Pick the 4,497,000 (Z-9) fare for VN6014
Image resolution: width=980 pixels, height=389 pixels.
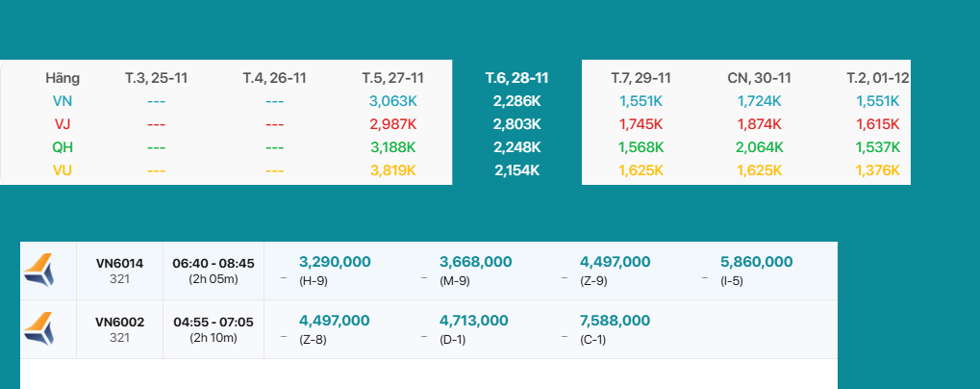(615, 270)
